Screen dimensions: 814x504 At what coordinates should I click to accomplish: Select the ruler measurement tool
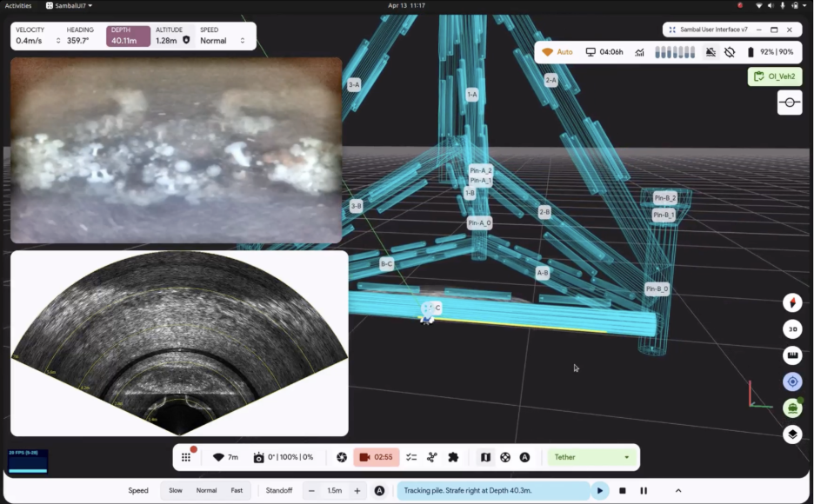click(x=793, y=355)
